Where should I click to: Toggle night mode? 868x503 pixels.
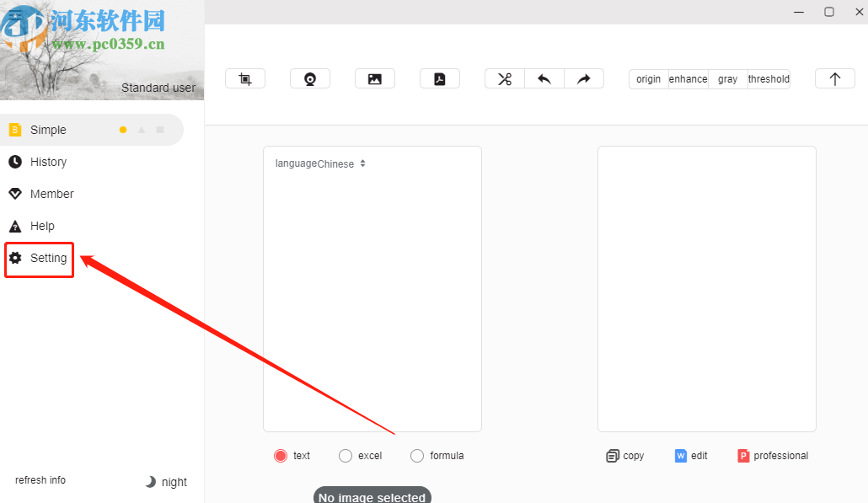pos(167,482)
